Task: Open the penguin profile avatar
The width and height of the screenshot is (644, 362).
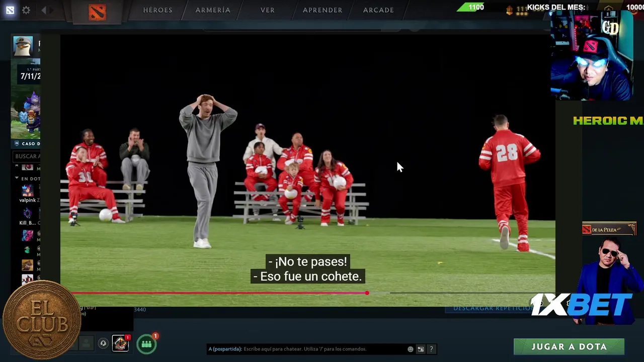Action: [23, 46]
